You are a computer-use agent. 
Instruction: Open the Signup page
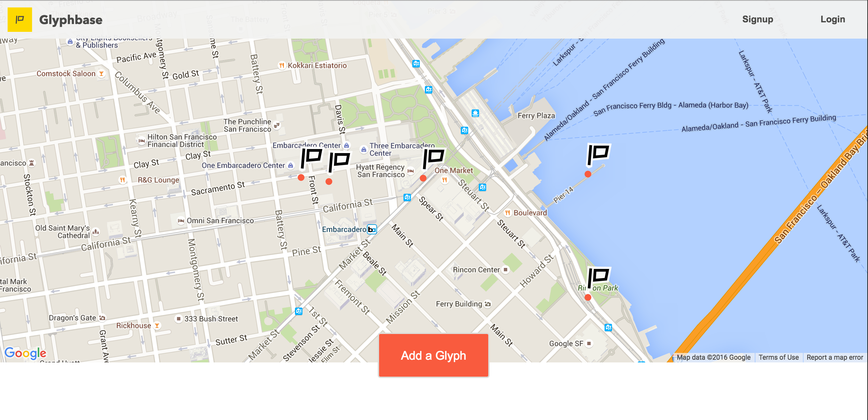(x=757, y=19)
